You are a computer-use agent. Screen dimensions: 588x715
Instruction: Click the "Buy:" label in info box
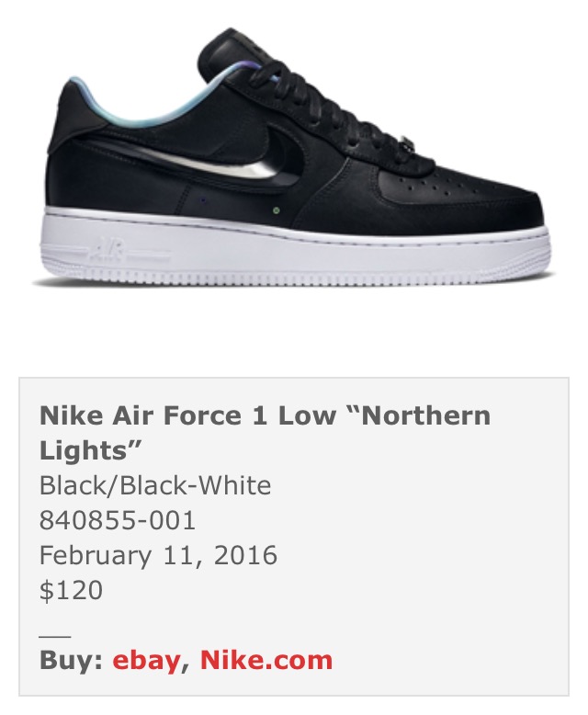pos(71,660)
